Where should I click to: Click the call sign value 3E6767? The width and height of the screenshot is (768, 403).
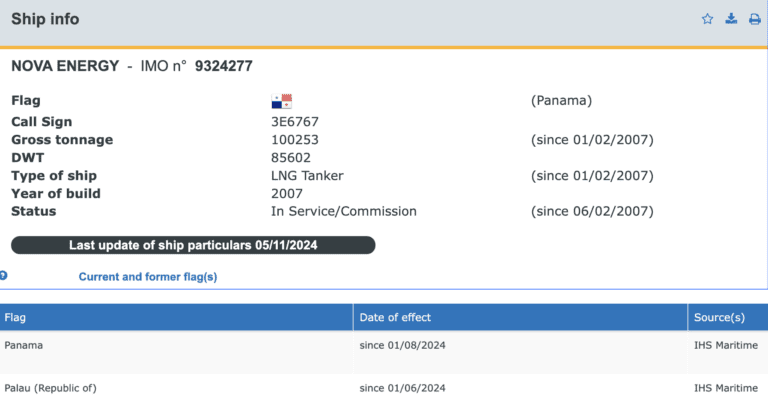[295, 121]
